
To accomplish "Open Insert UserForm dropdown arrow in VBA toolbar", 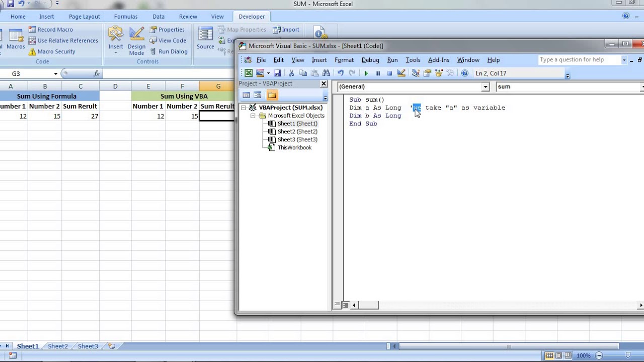I will 268,73.
